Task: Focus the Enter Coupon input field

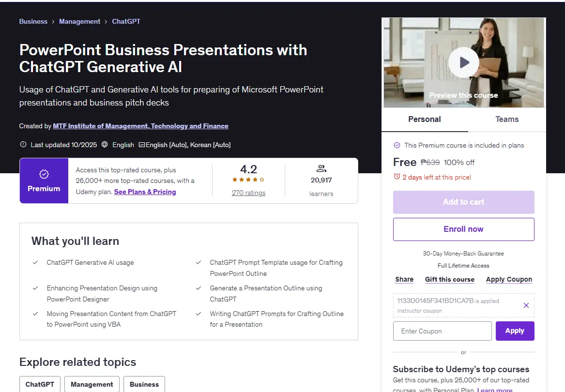Action: click(442, 331)
